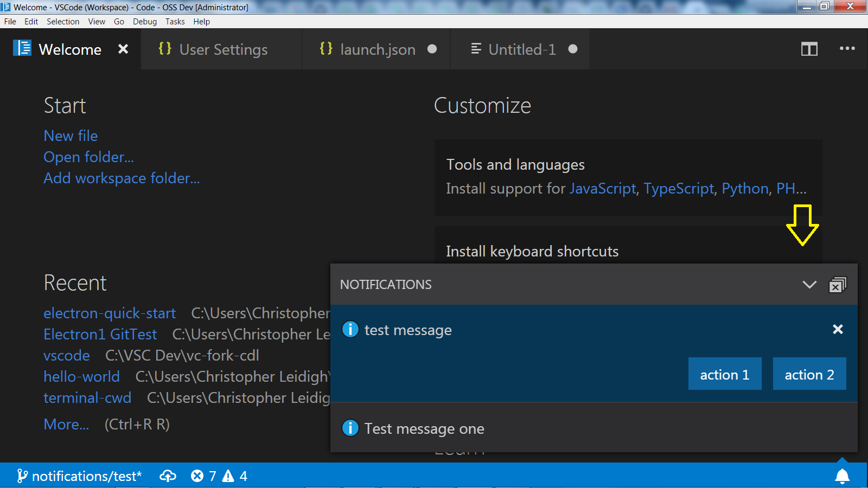
Task: Click the info icon next to test message
Action: tap(350, 329)
